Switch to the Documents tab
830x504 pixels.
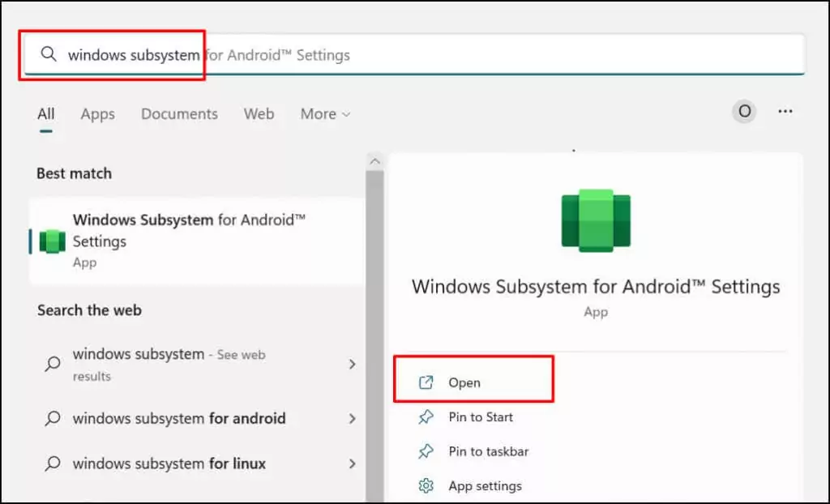click(x=179, y=113)
